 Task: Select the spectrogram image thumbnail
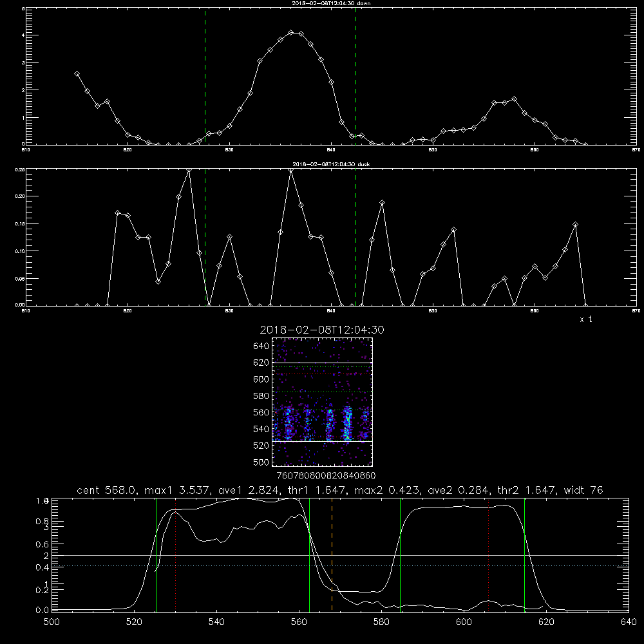pos(323,402)
